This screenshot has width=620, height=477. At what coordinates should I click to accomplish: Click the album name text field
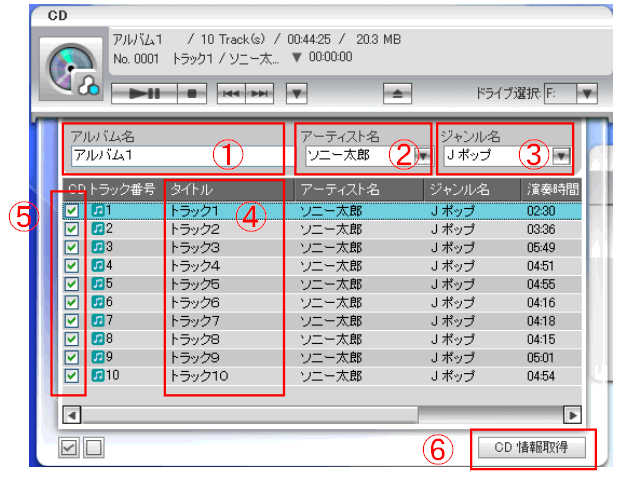click(x=175, y=156)
